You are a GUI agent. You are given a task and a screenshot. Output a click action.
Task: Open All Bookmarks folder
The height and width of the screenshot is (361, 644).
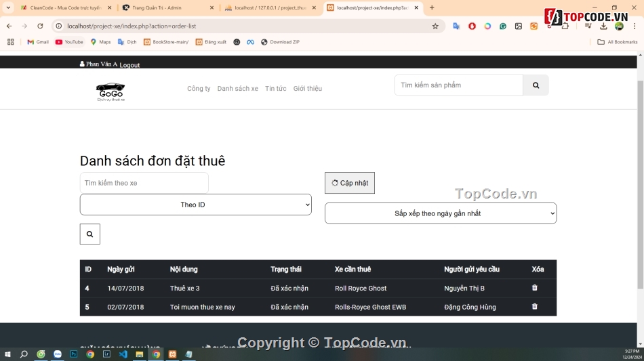pos(618,42)
